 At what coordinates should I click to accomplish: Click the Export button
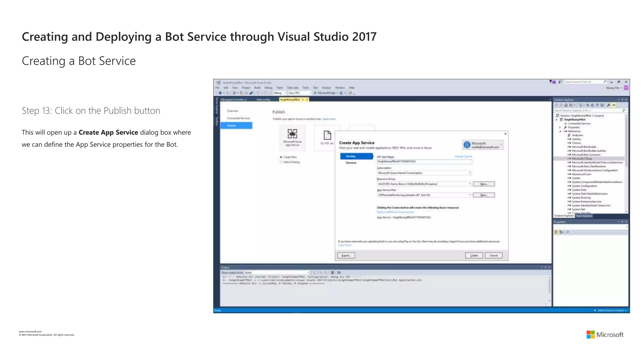coord(346,255)
